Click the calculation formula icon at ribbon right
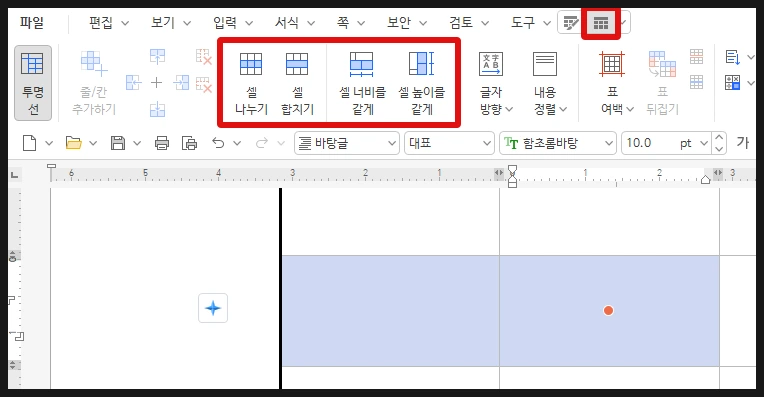Viewport: 764px width, 397px height. [732, 82]
